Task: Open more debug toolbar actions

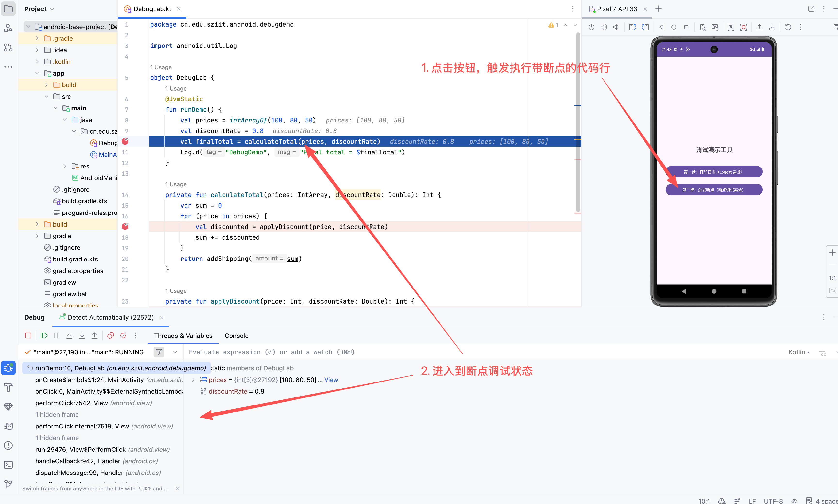Action: [x=136, y=336]
